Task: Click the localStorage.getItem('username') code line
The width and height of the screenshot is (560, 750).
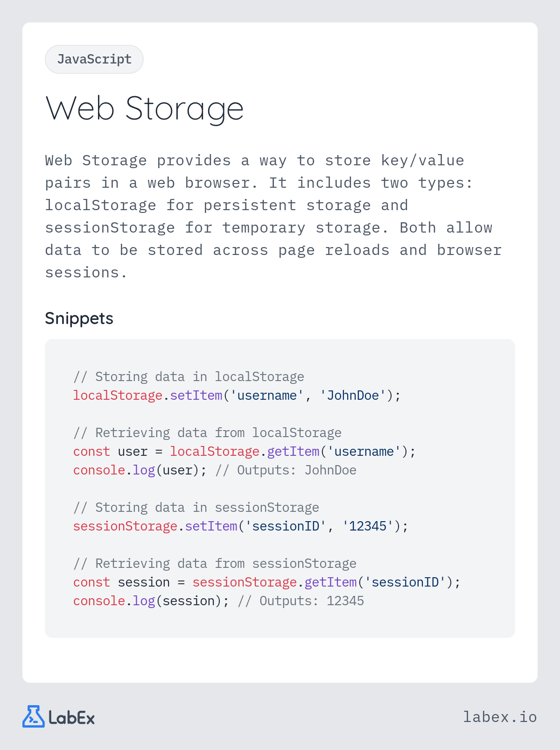Action: tap(245, 452)
